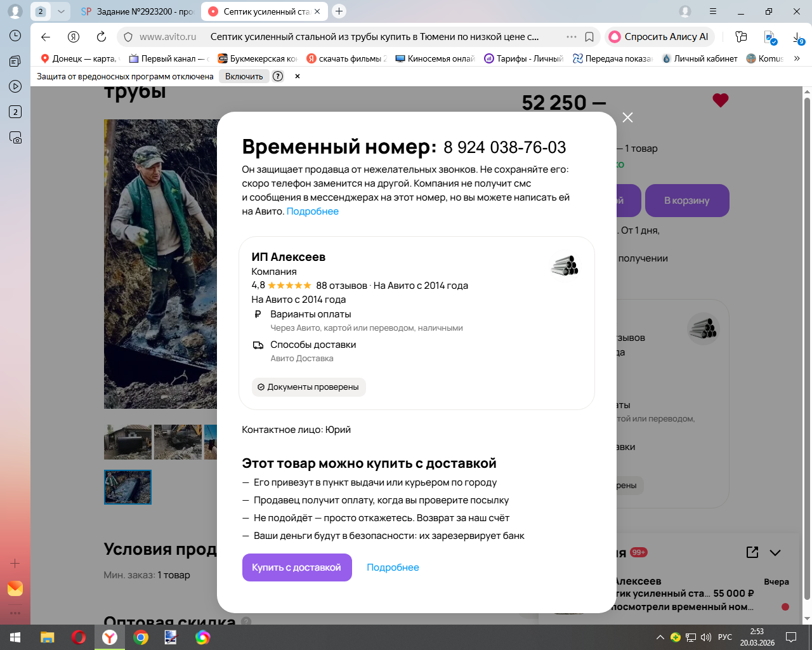Open the volume control in the system tray
The height and width of the screenshot is (650, 812).
(706, 637)
